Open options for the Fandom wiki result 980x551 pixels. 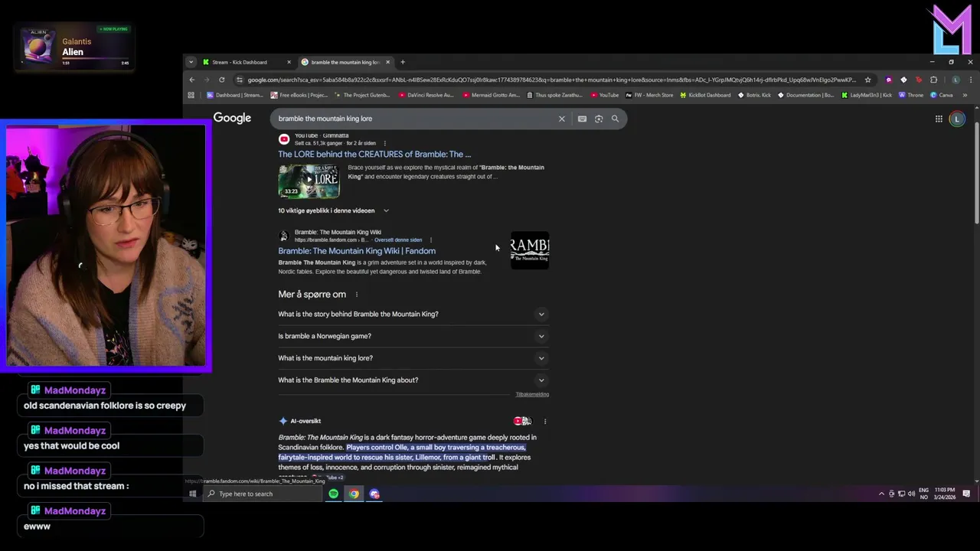click(431, 240)
